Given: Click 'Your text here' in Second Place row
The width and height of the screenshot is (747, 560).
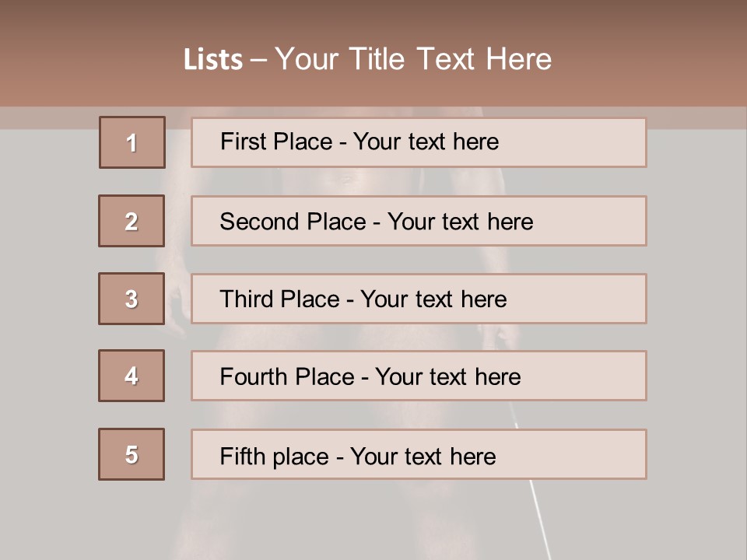Looking at the screenshot, I should click(x=461, y=222).
